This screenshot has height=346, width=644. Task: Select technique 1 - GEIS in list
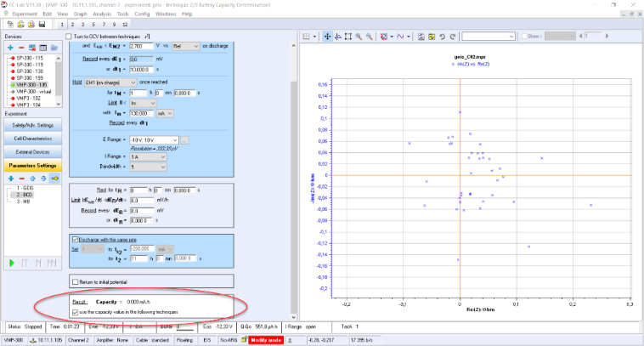25,188
